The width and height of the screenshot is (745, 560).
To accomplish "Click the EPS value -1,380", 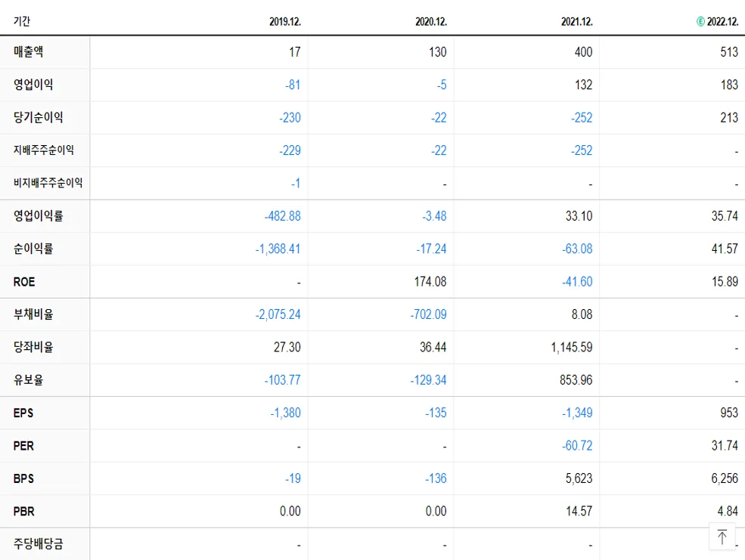I will click(x=286, y=413).
